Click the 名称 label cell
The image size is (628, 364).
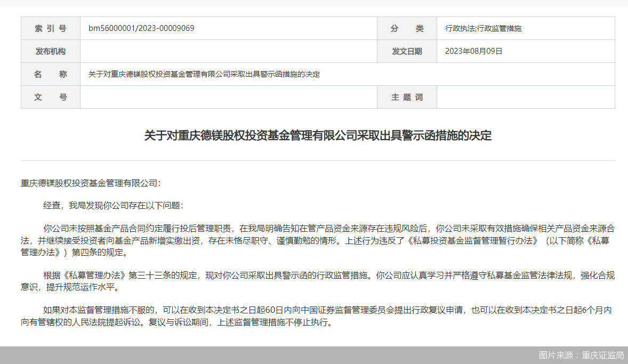click(50, 74)
